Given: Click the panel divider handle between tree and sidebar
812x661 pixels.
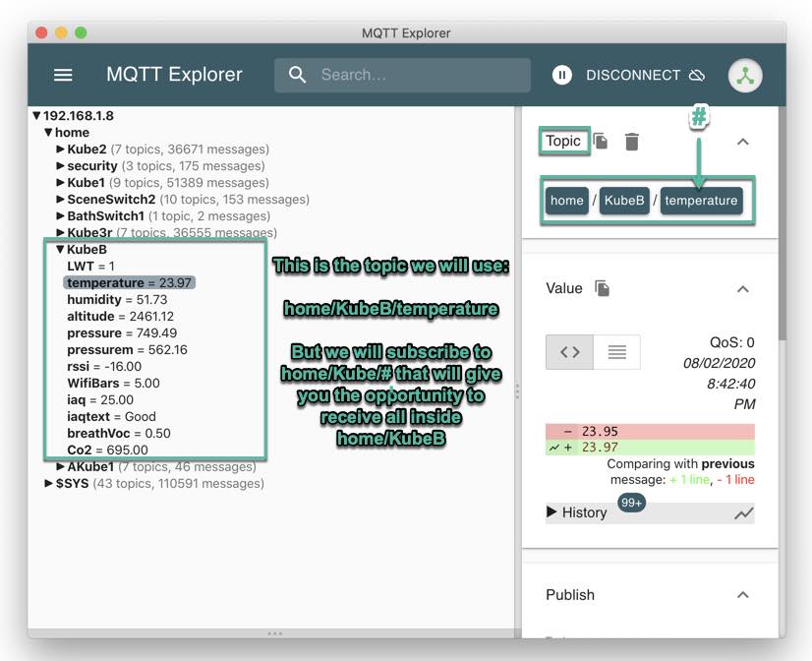Looking at the screenshot, I should pyautogui.click(x=517, y=391).
